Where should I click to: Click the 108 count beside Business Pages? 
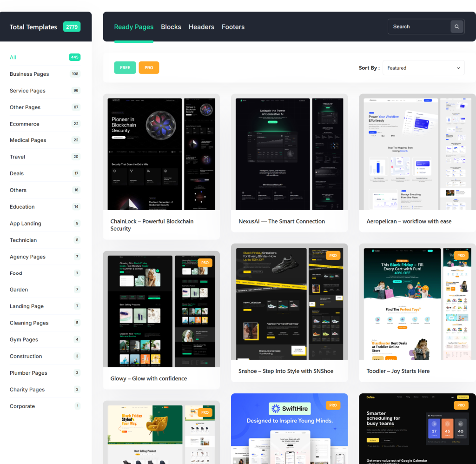pyautogui.click(x=75, y=74)
